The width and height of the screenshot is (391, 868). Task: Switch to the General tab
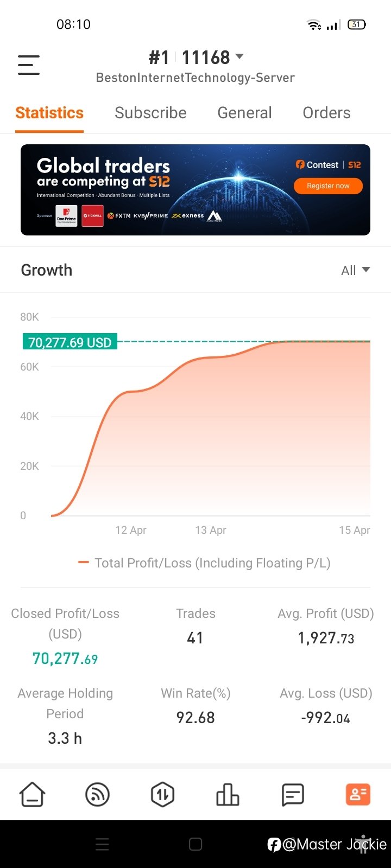[244, 113]
